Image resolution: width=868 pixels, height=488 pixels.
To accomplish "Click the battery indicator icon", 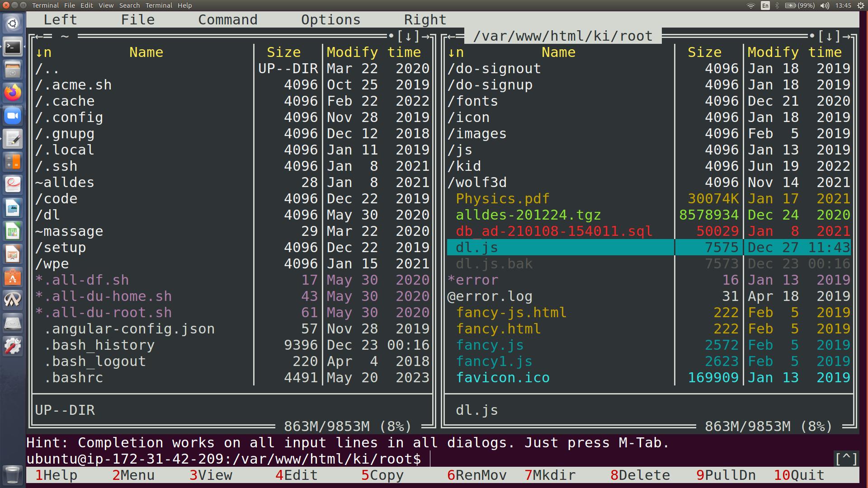I will point(791,5).
